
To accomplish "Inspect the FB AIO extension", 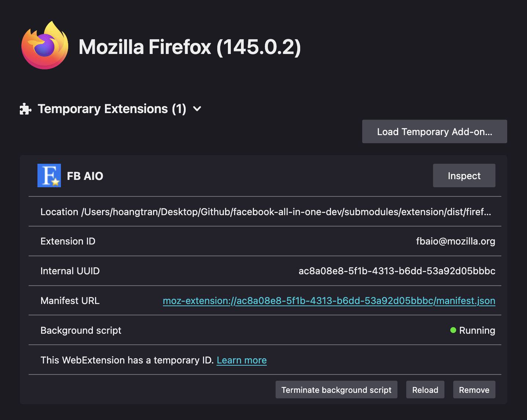I will 464,175.
